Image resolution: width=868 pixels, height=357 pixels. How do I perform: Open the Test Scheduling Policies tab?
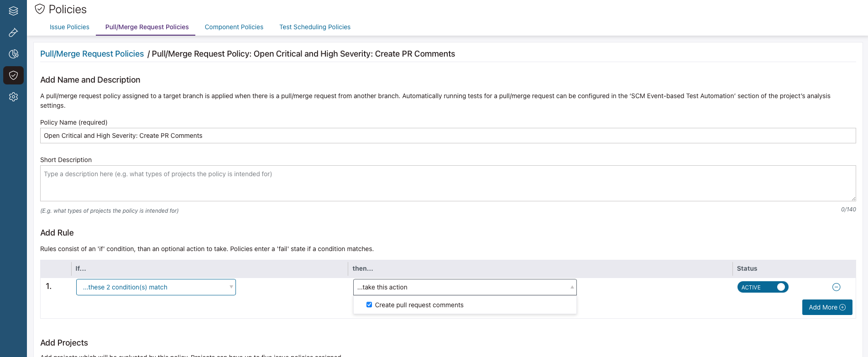(315, 27)
